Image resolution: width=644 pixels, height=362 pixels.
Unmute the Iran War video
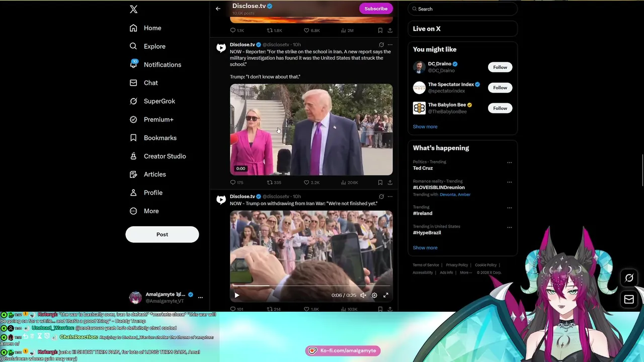(363, 296)
